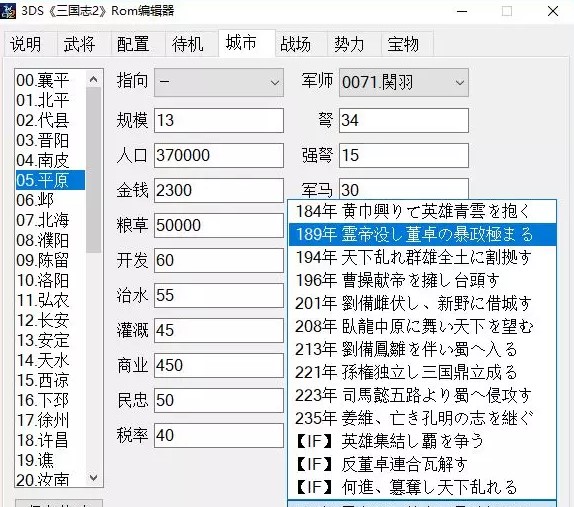Choose scenario 184年 黄巾興りて英雄青雲を抱く
Viewport: 574px width, 507px height.
(x=422, y=211)
